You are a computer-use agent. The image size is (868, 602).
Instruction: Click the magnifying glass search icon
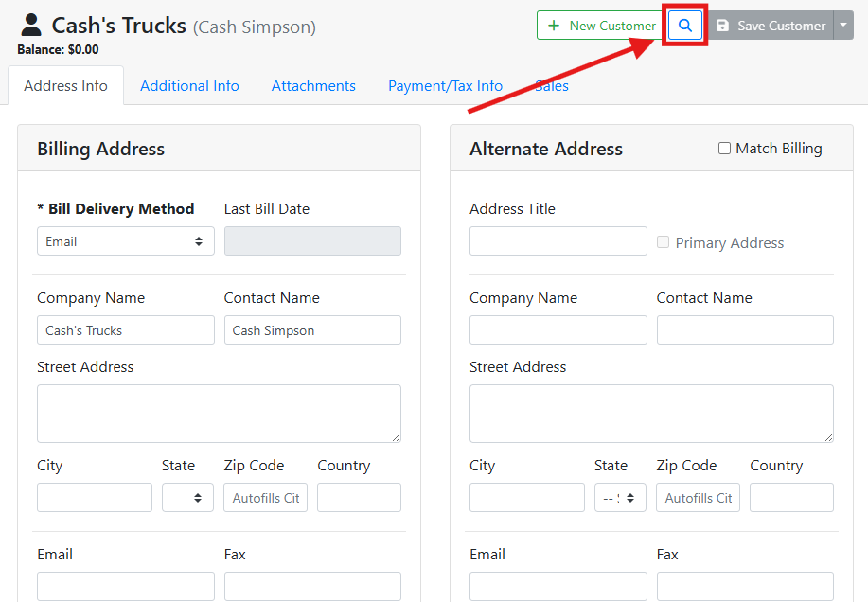click(685, 26)
